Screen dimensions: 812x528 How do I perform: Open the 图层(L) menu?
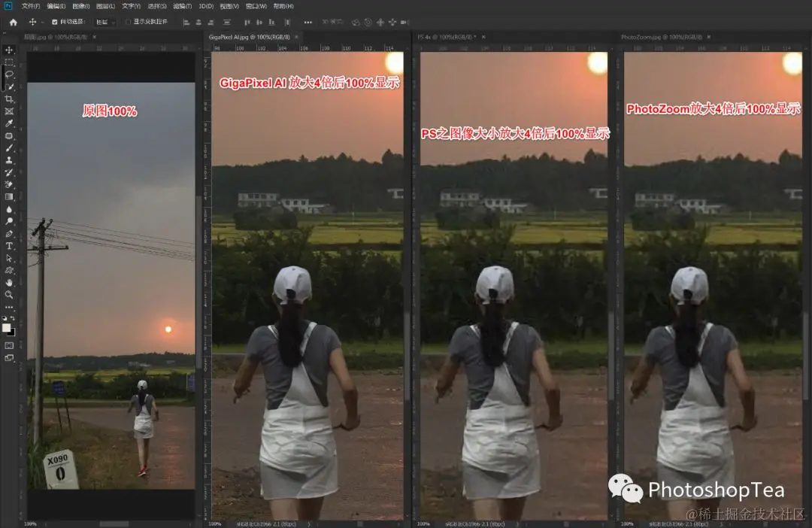click(x=106, y=6)
